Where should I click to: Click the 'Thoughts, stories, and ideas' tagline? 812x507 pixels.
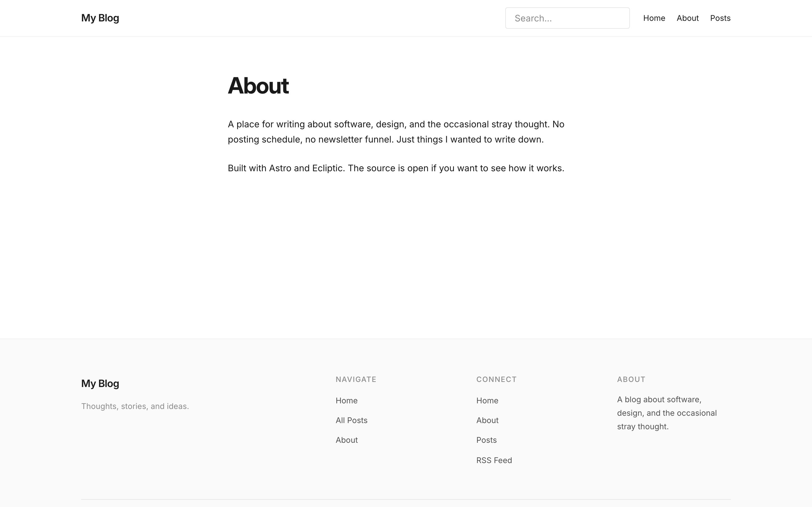click(x=135, y=406)
